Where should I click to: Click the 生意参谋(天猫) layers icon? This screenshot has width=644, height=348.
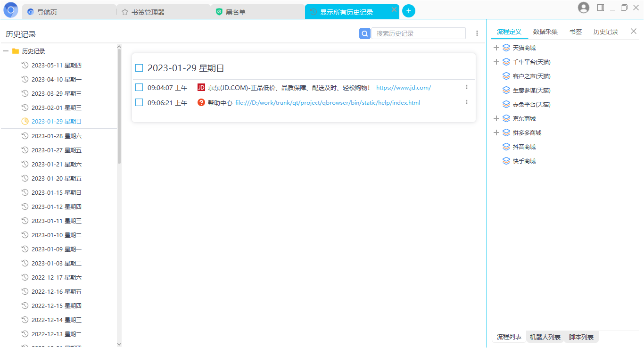pos(506,90)
